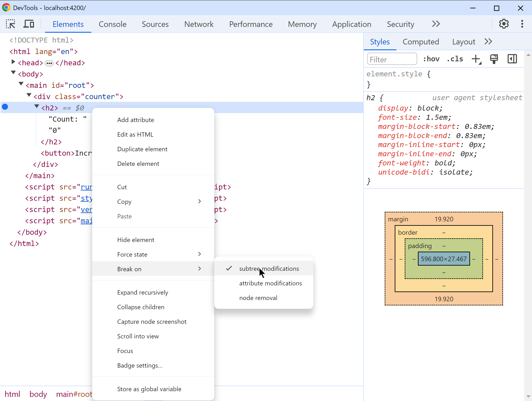Choose Focus menu item
Image resolution: width=532 pixels, height=401 pixels.
click(x=153, y=351)
